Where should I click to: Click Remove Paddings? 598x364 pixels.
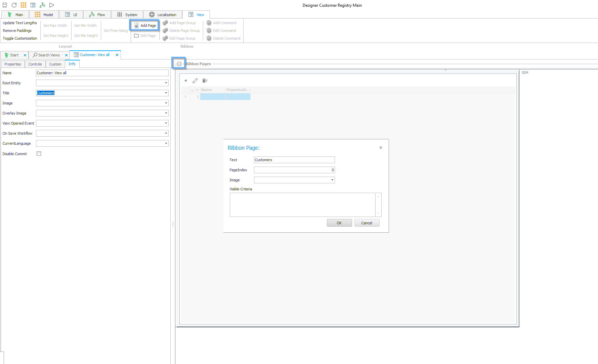[17, 31]
